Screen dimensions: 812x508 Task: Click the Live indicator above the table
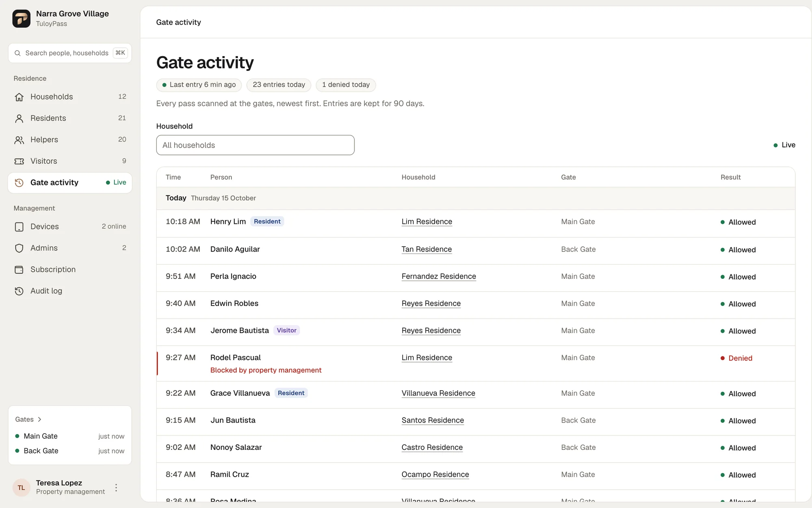click(784, 145)
